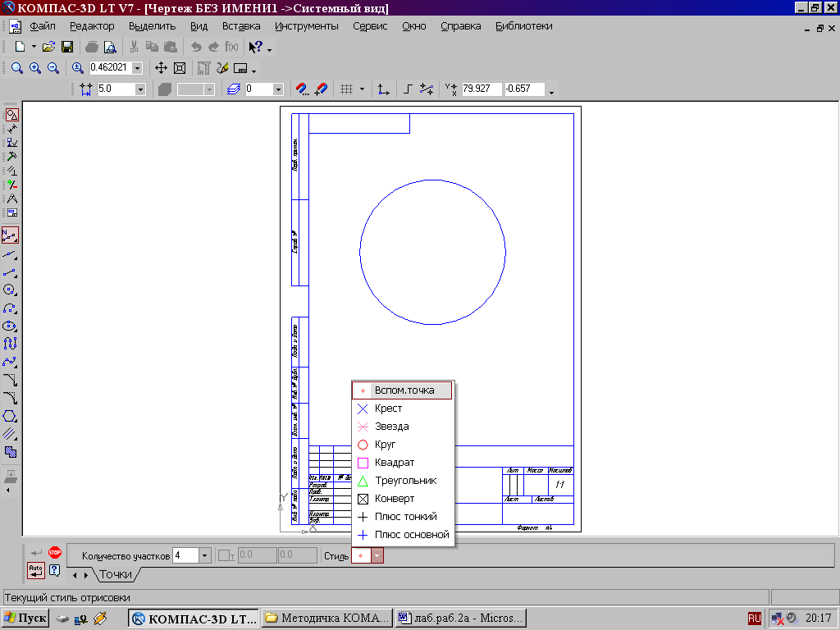Open the Количество участков dropdown arrow
This screenshot has height=630, width=840.
[x=204, y=555]
